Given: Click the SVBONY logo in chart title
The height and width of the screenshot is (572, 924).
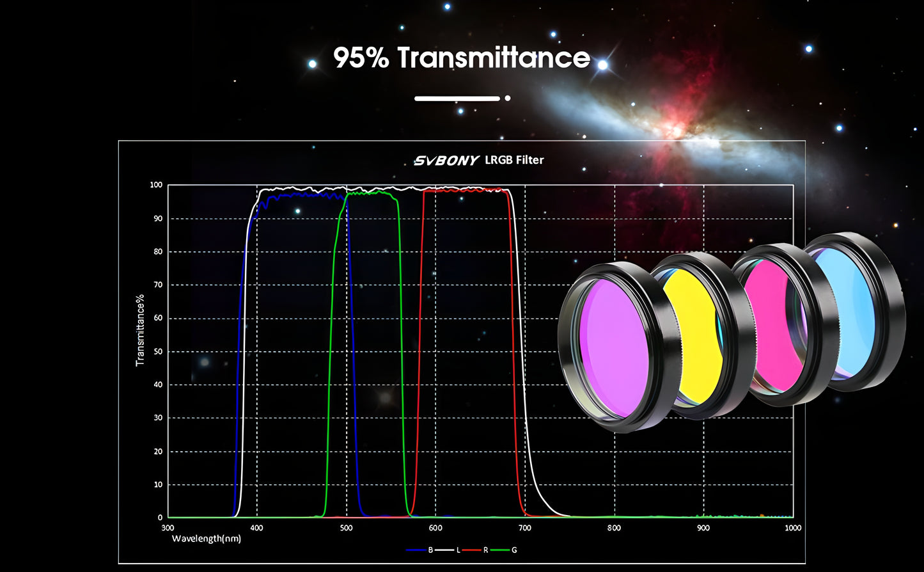Looking at the screenshot, I should [x=446, y=161].
